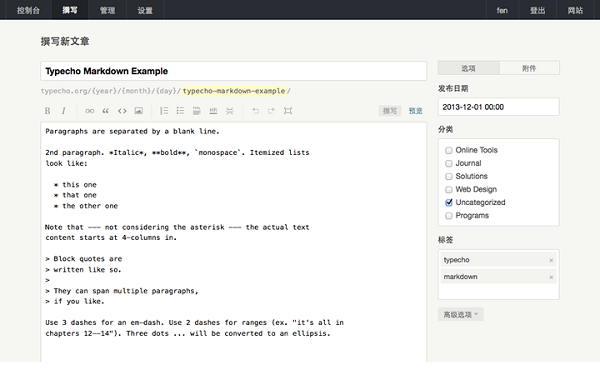The image size is (600, 376).
Task: Visit the 网站 site link
Action: coord(575,10)
